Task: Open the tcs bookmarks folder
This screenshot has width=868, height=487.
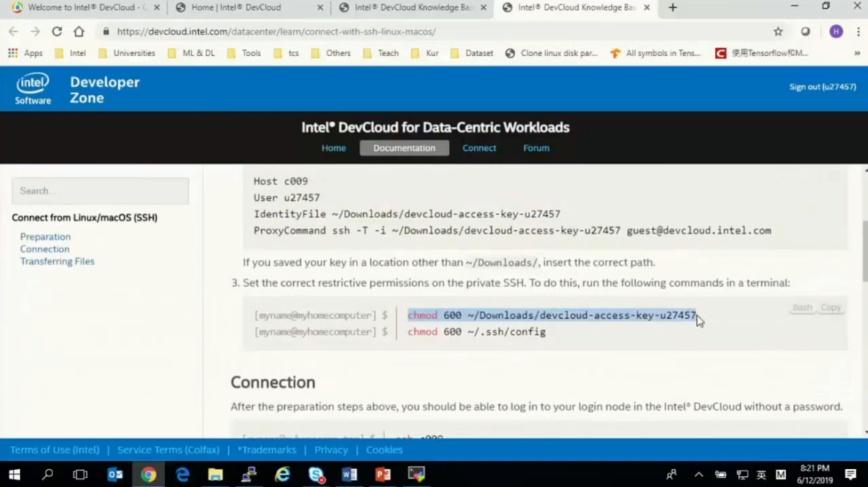Action: (286, 53)
